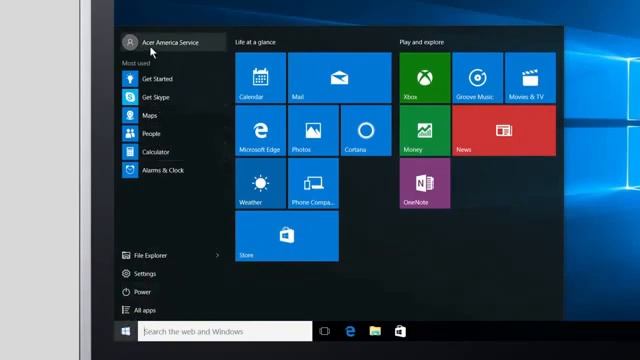640x360 pixels.
Task: Launch the Xbox tile
Action: 425,78
